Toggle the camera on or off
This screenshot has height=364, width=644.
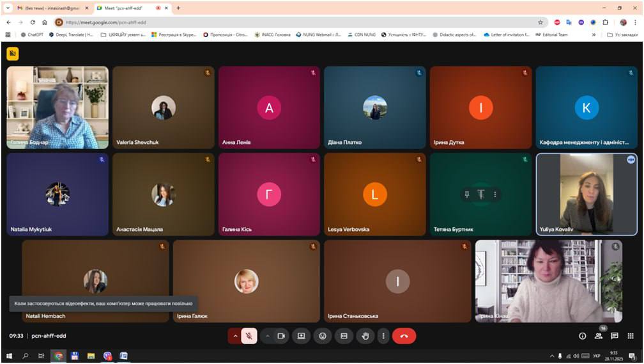[280, 336]
